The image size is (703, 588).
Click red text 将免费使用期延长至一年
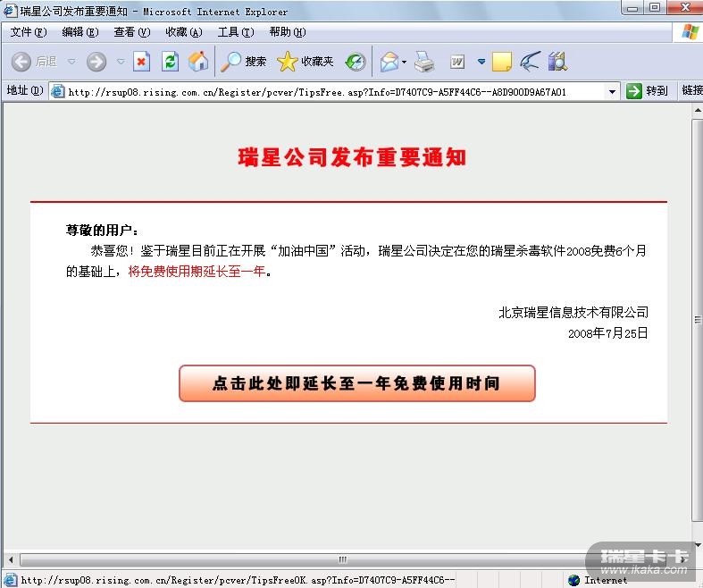tap(197, 272)
